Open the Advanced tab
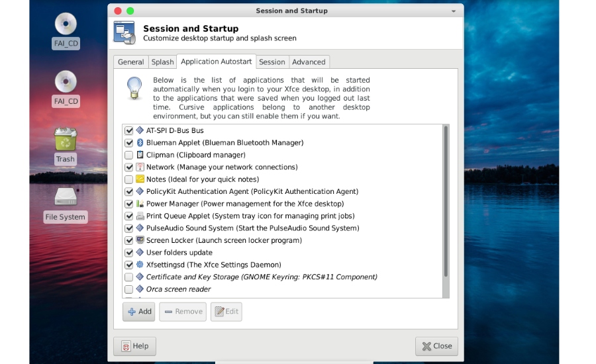The height and width of the screenshot is (364, 596). pos(309,62)
